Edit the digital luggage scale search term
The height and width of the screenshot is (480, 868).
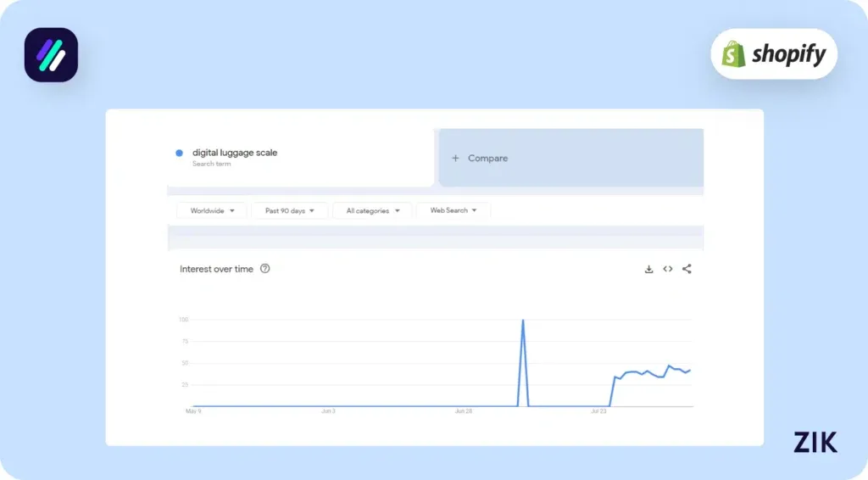coord(235,153)
